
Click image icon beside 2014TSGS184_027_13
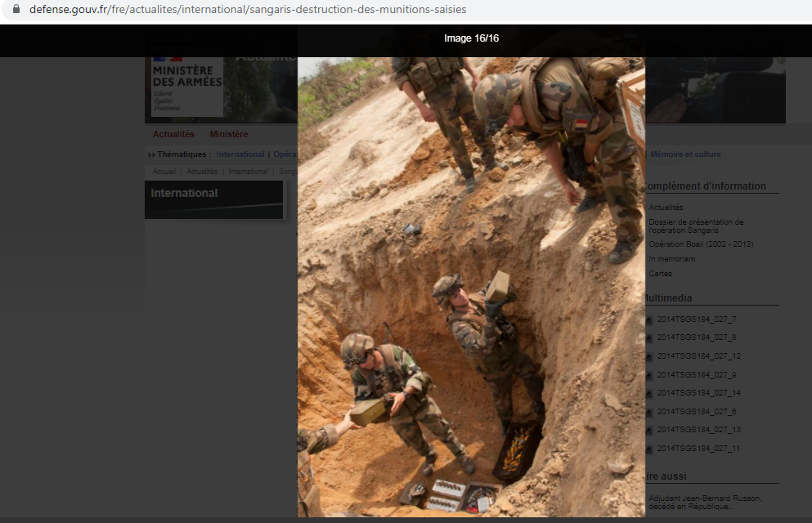point(649,431)
